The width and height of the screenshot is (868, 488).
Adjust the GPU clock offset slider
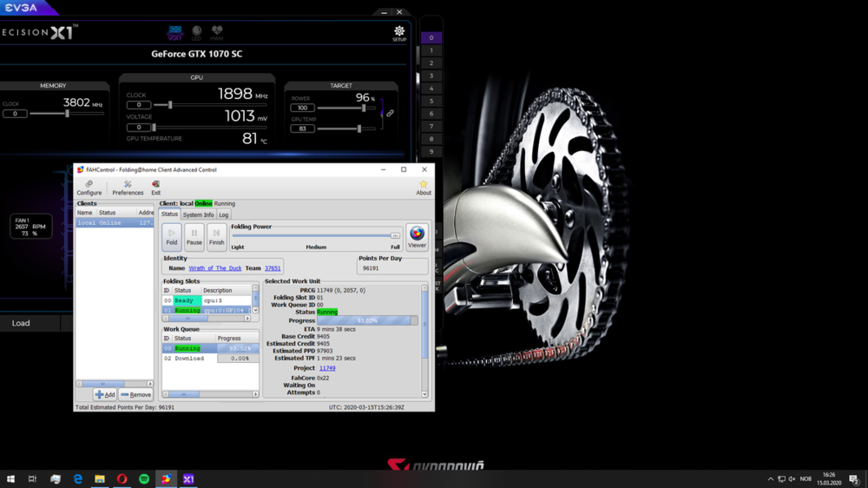click(x=170, y=105)
